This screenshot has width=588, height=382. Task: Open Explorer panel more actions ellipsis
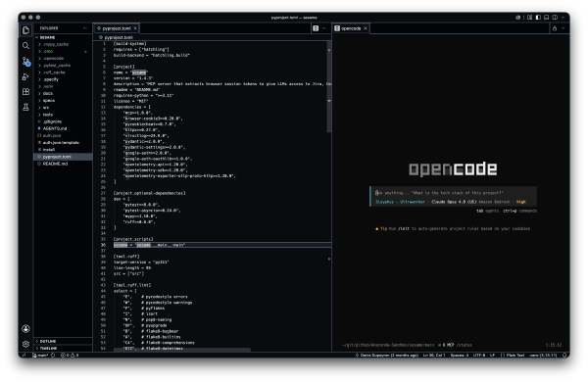click(x=85, y=28)
